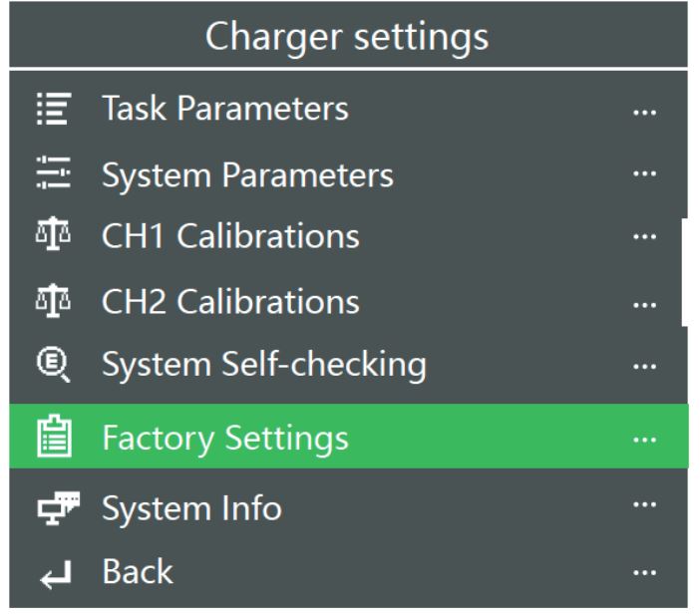700x614 pixels.
Task: Expand the CH1 Calibrations ellipsis
Action: point(644,236)
